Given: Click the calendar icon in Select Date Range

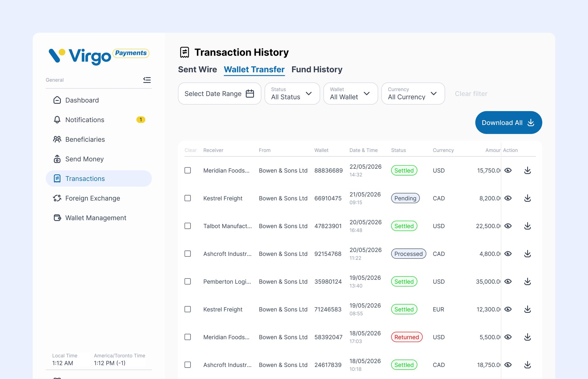Looking at the screenshot, I should coord(250,94).
